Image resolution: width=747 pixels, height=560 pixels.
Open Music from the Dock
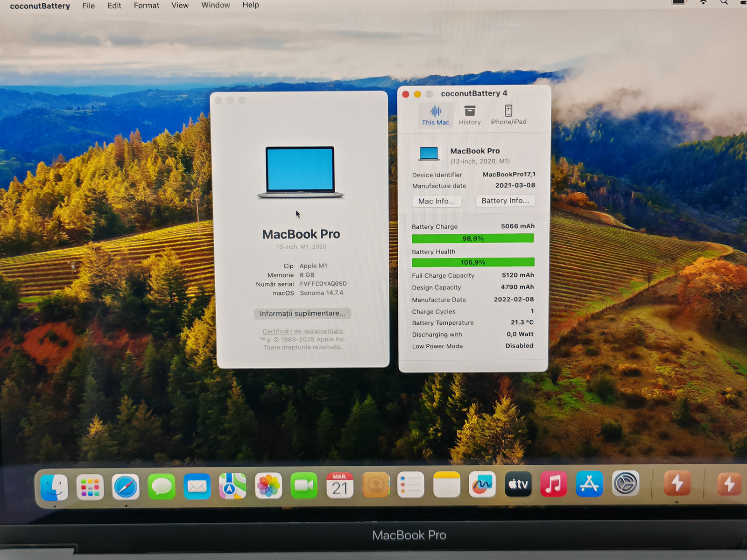(554, 484)
